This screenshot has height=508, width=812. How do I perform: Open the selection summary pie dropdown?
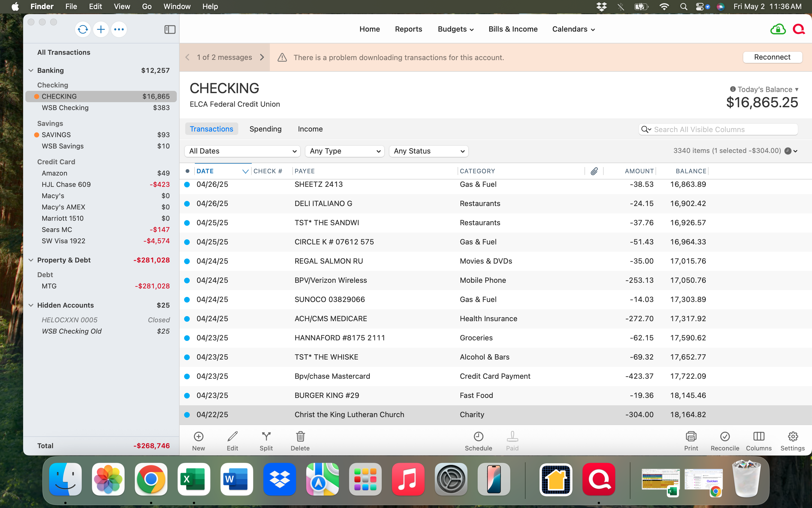coord(791,151)
